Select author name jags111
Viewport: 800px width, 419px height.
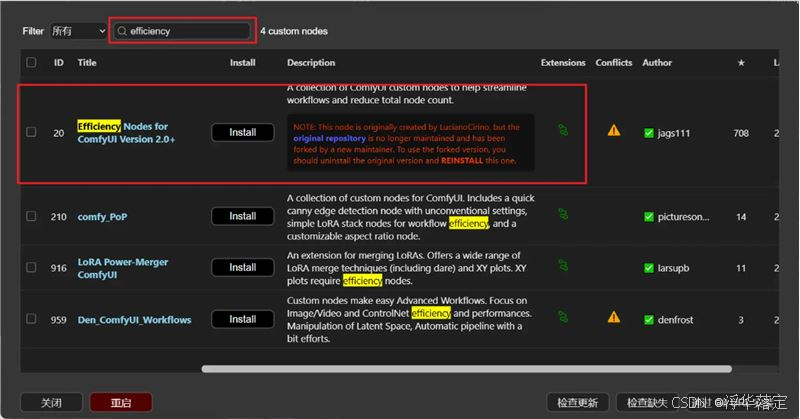673,133
